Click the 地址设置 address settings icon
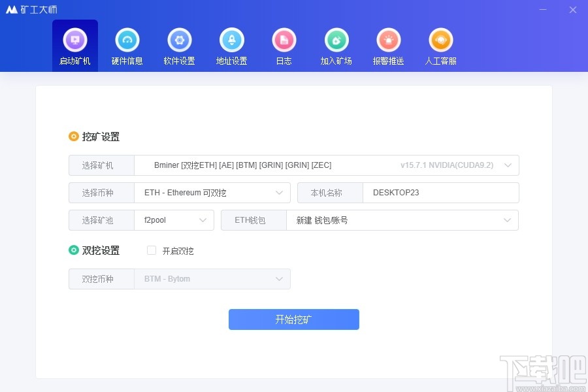The height and width of the screenshot is (392, 588). pyautogui.click(x=231, y=40)
